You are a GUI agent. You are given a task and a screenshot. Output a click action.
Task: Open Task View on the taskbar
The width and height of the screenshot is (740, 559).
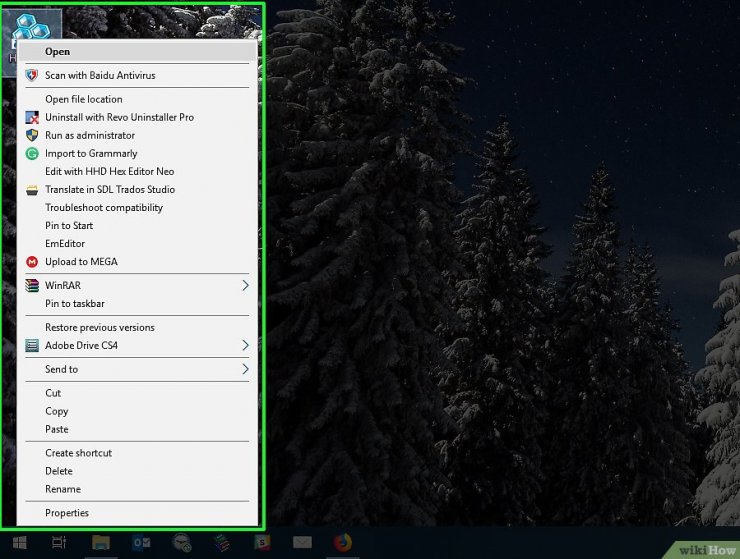[x=59, y=542]
